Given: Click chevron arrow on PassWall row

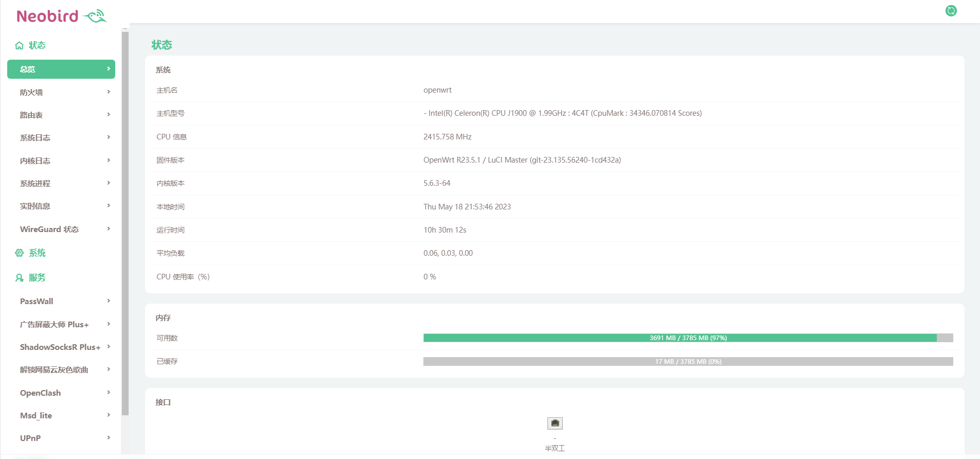Looking at the screenshot, I should [x=109, y=301].
